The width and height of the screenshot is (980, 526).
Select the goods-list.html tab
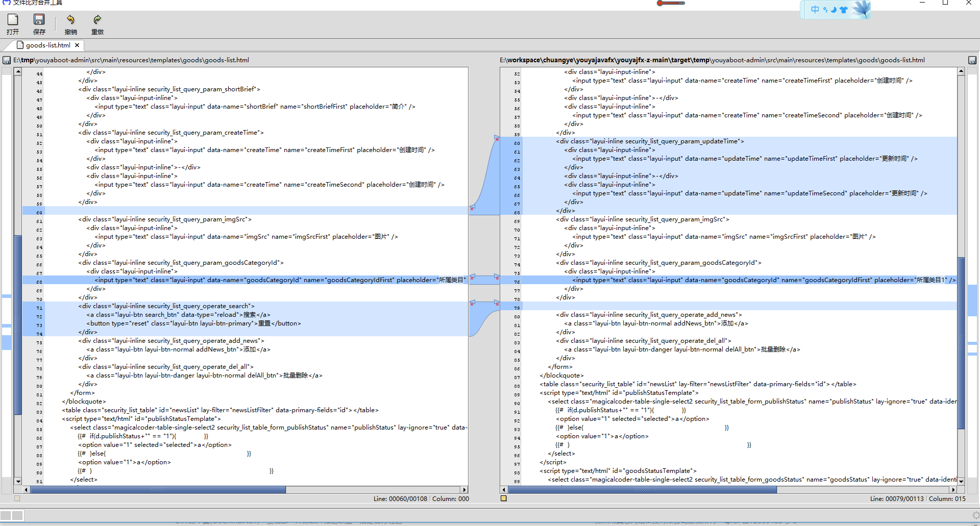click(x=48, y=45)
